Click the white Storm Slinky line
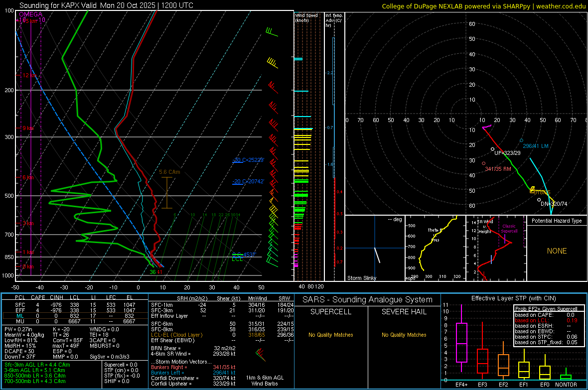The image size is (588, 390). [x=377, y=255]
